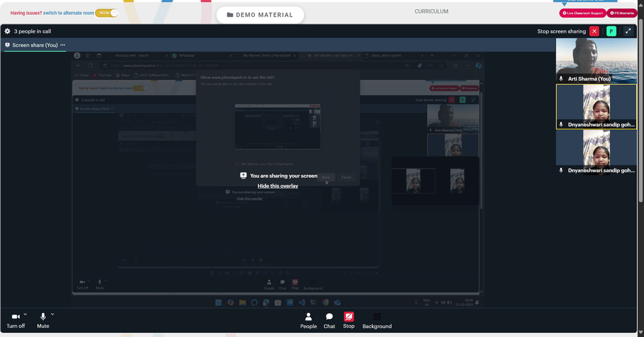This screenshot has width=644, height=337.
Task: Click the green P participant badge
Action: point(611,31)
